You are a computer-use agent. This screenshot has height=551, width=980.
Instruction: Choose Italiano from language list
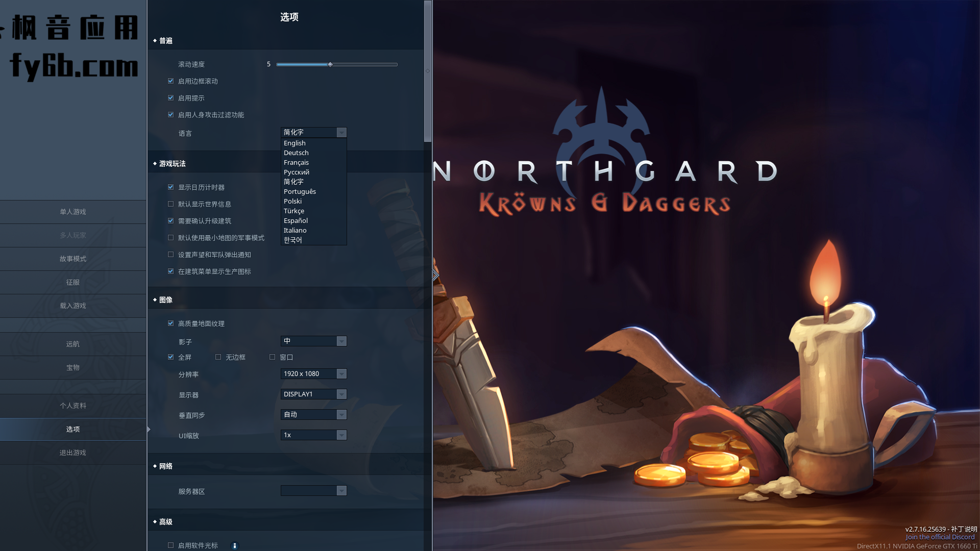pyautogui.click(x=314, y=231)
